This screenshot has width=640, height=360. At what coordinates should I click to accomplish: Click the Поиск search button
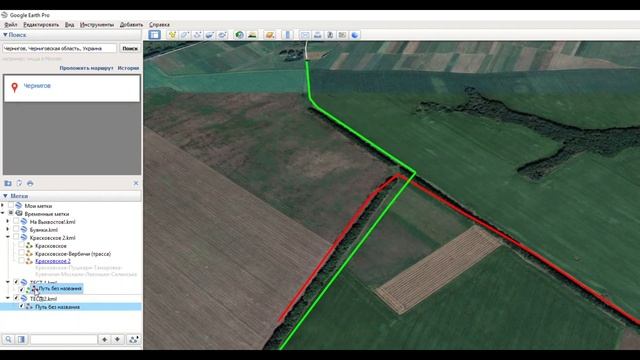130,48
